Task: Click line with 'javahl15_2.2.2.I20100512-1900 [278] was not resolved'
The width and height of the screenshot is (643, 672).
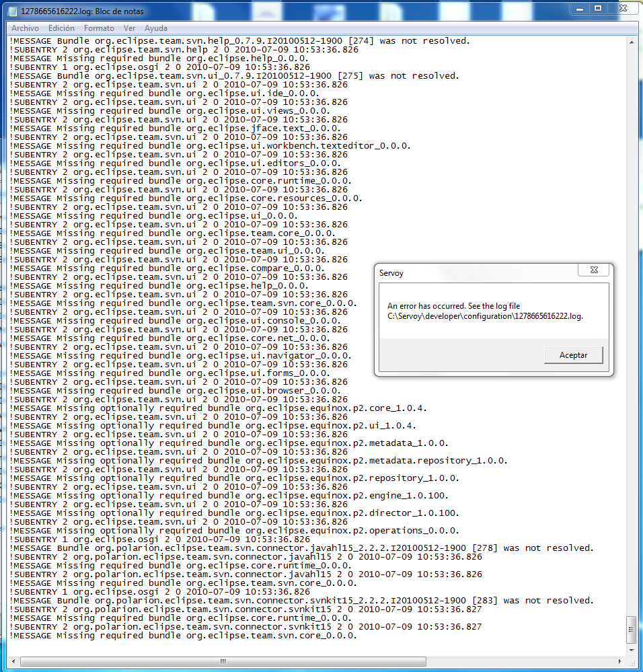Action: click(301, 548)
